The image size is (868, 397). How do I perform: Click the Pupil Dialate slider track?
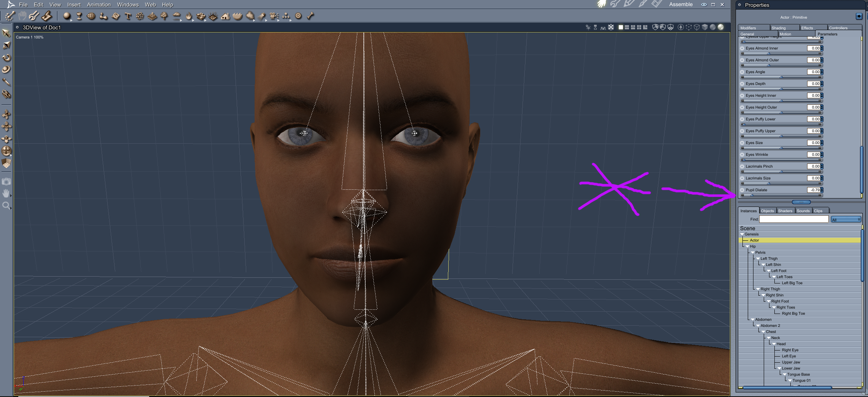click(781, 195)
